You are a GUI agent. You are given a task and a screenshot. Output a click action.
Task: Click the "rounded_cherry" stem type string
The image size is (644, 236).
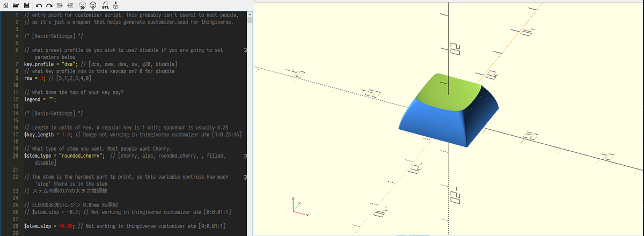click(82, 156)
